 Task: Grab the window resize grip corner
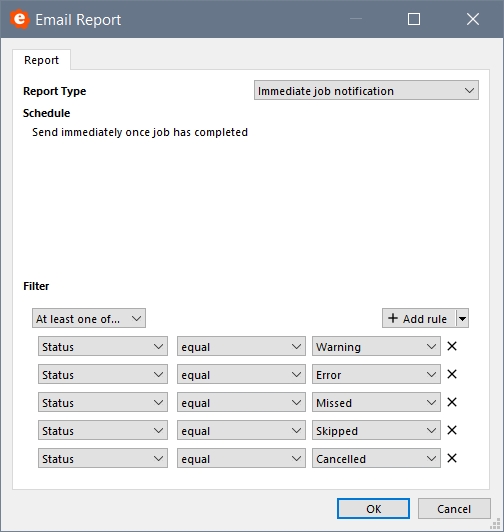pos(496,524)
